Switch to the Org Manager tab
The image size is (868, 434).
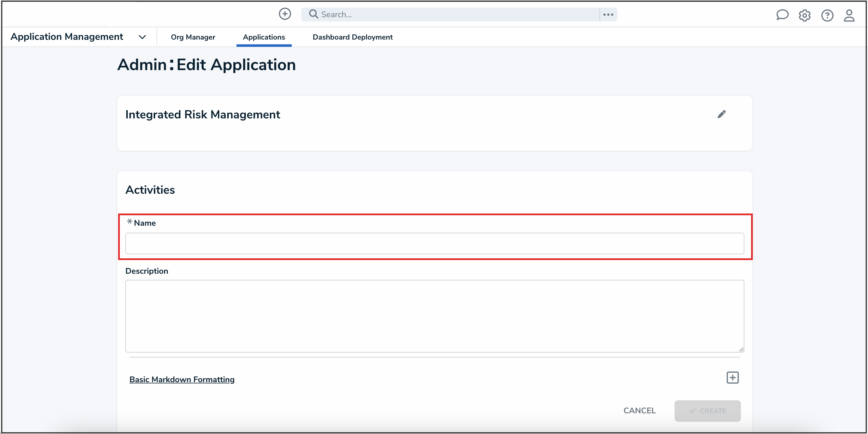point(193,37)
